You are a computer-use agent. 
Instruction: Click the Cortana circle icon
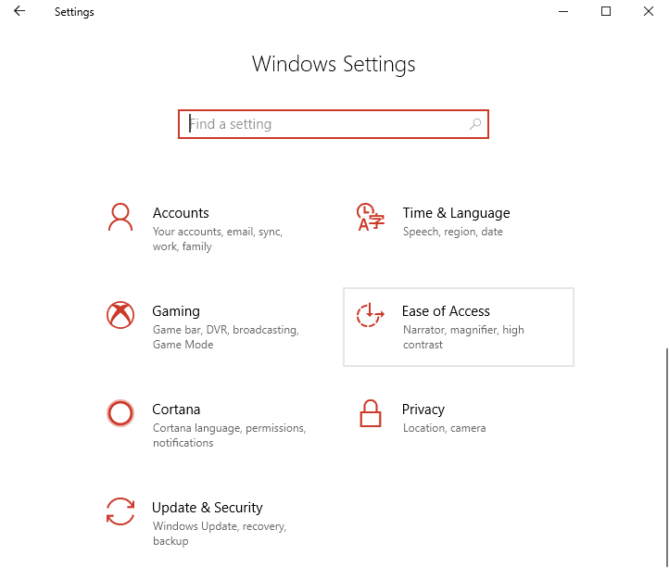click(120, 413)
